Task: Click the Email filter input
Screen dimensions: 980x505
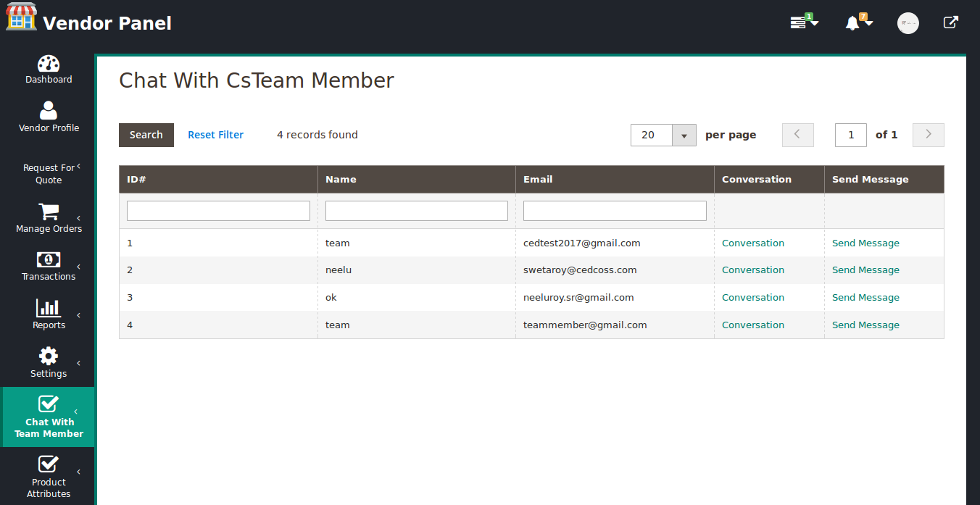Action: pos(615,211)
